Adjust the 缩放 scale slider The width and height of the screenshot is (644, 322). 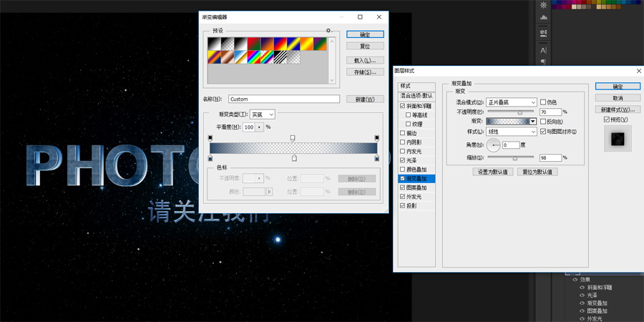tap(515, 158)
